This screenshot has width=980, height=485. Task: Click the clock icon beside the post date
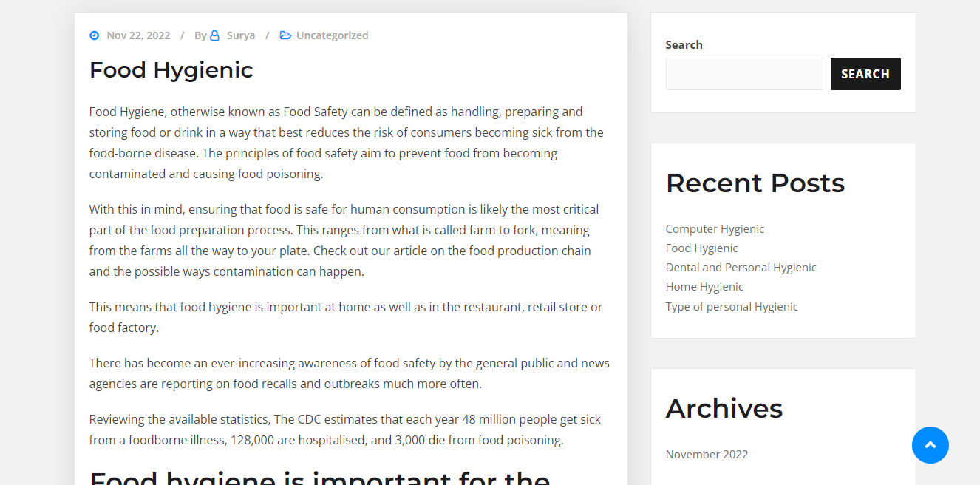tap(94, 35)
